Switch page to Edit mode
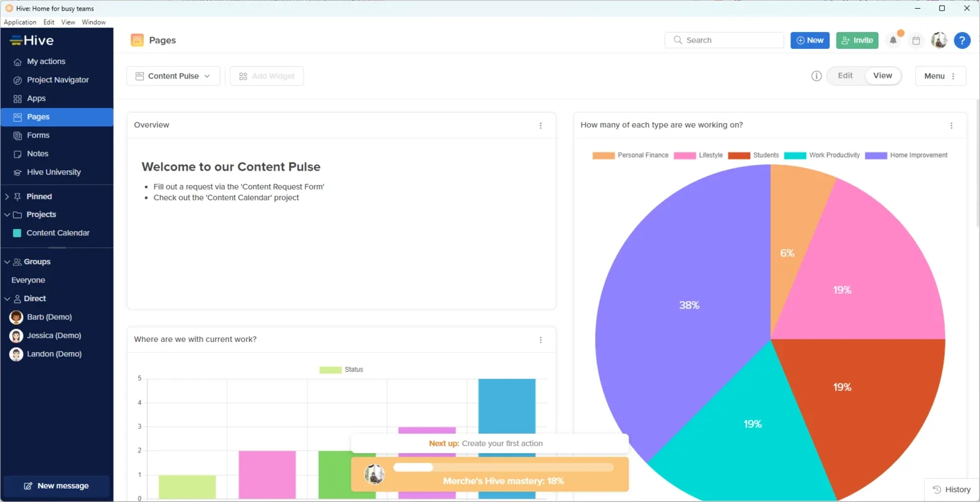The height and width of the screenshot is (502, 980). [845, 76]
